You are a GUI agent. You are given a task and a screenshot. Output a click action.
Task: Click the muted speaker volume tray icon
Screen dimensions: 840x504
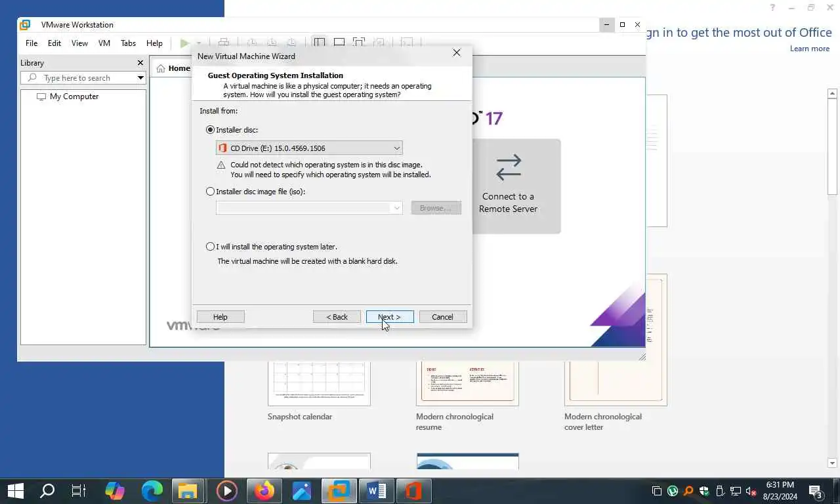click(x=751, y=491)
